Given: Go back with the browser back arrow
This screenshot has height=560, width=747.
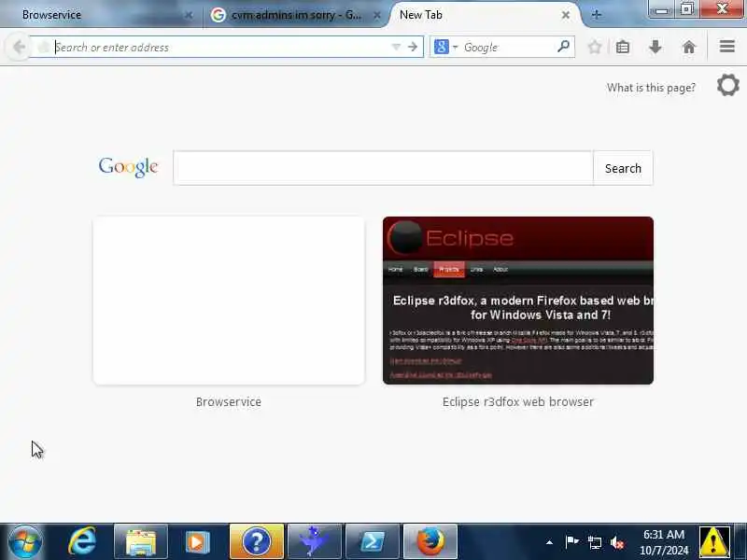Looking at the screenshot, I should tap(19, 47).
